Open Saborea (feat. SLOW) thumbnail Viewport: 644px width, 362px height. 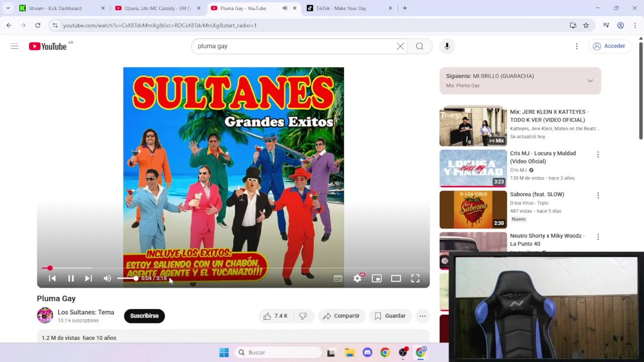click(x=473, y=209)
